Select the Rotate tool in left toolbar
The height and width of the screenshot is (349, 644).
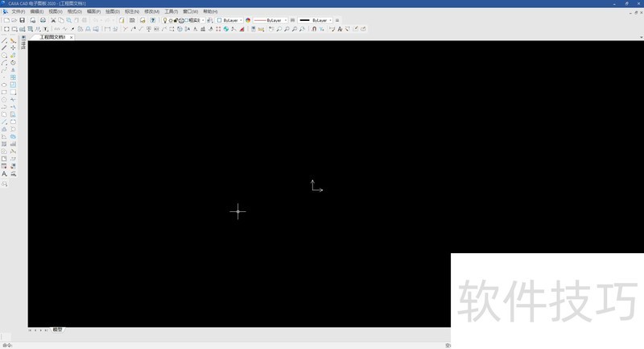coord(13,63)
